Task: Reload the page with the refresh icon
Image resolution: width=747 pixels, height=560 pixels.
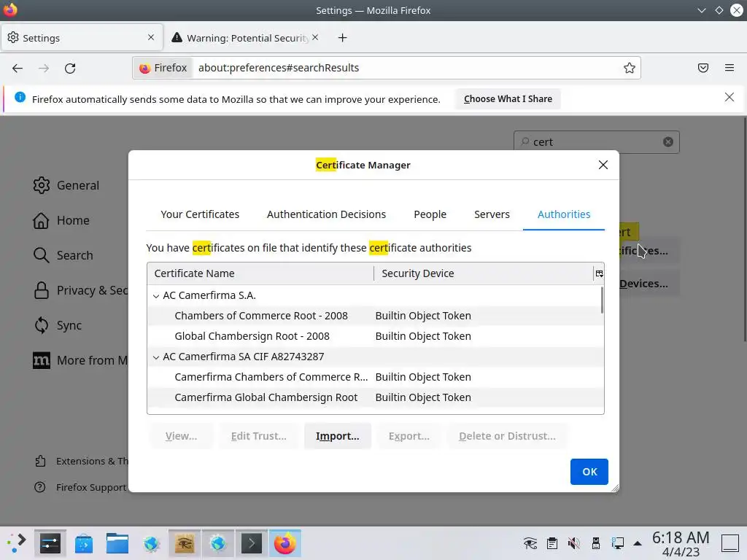Action: [70, 68]
